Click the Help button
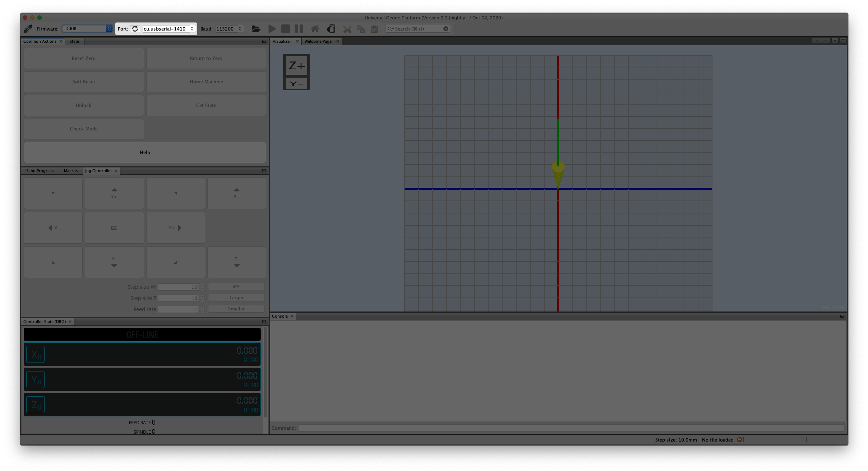This screenshot has width=868, height=471. point(145,152)
